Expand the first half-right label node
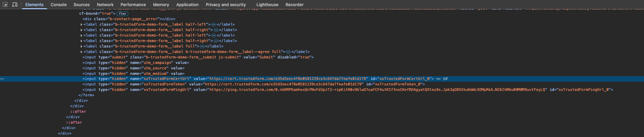 click(81, 30)
